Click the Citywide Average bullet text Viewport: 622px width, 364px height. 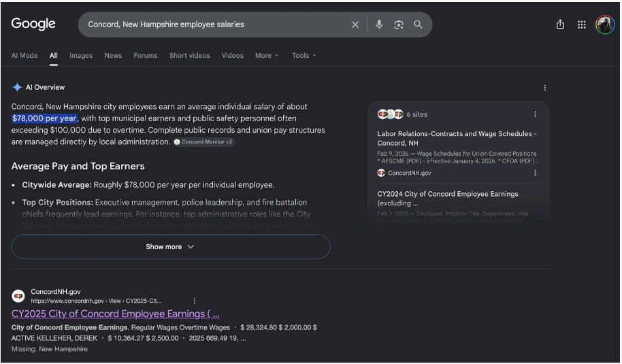pyautogui.click(x=148, y=185)
